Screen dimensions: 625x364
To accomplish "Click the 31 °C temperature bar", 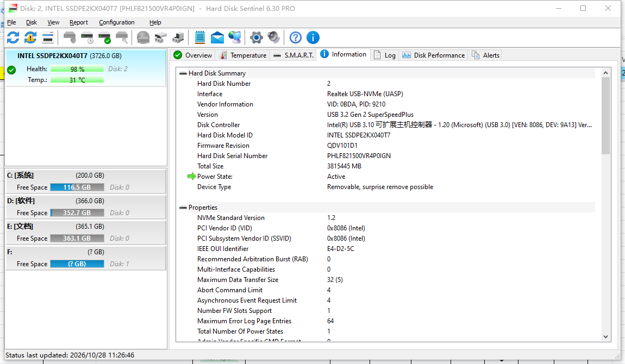I will (77, 80).
